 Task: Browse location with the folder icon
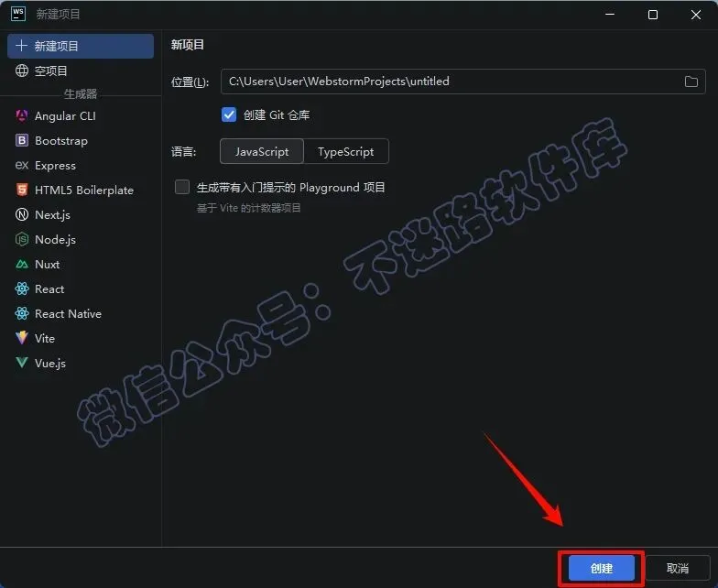(691, 82)
